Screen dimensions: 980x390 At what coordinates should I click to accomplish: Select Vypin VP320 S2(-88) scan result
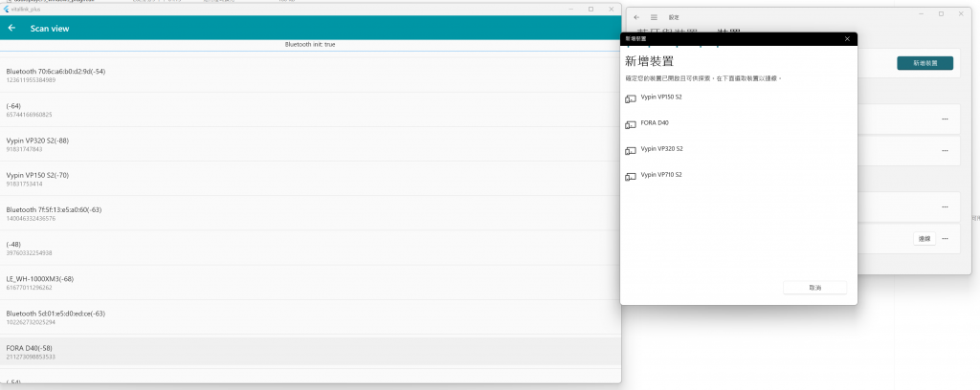pos(311,144)
